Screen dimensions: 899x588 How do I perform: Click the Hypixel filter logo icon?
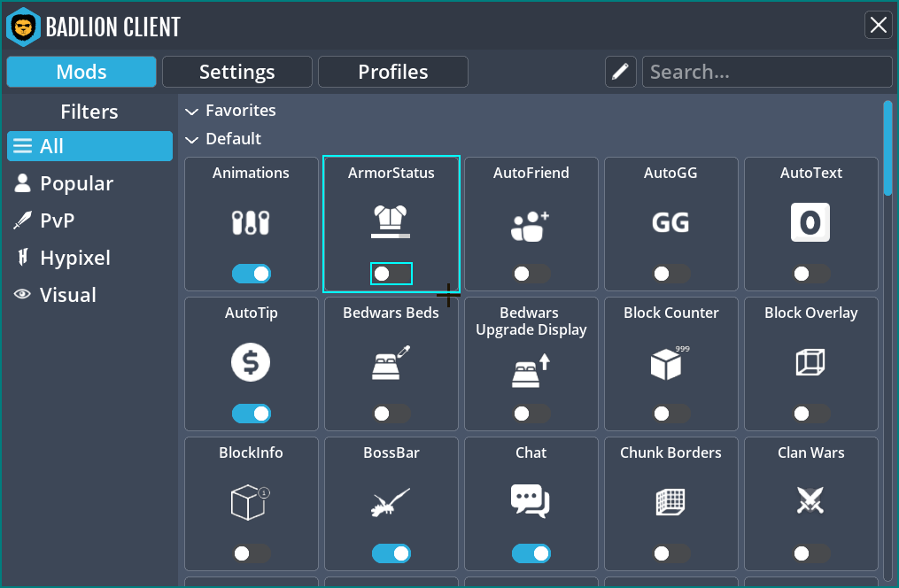coord(23,258)
